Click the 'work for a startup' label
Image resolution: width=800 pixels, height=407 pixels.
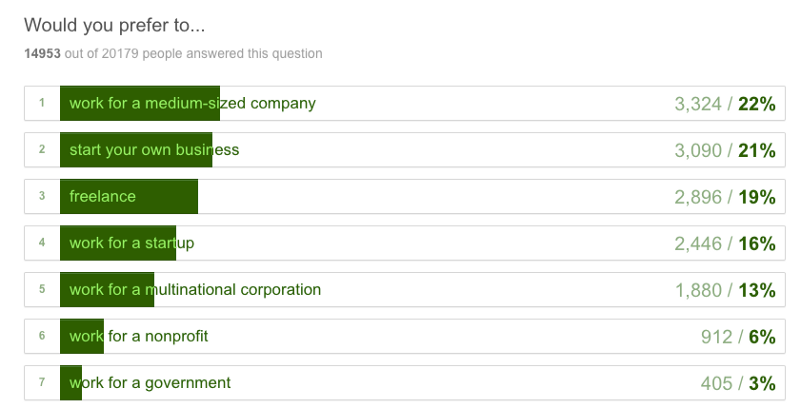[x=131, y=243]
